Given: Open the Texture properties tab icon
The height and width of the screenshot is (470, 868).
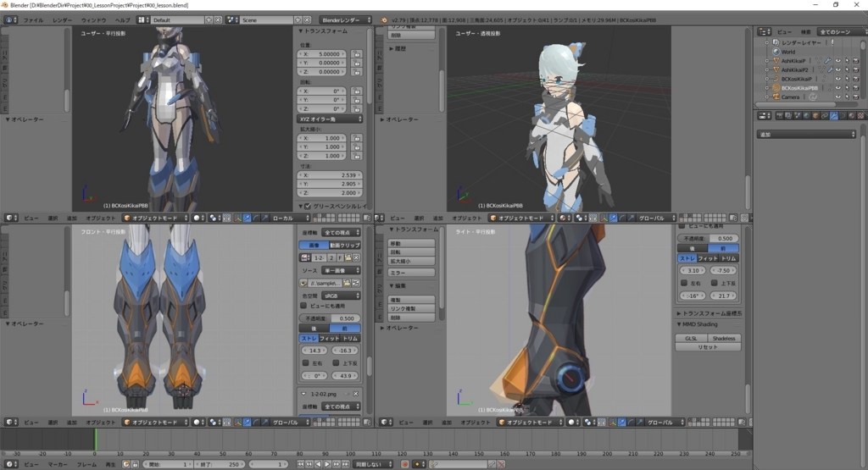Looking at the screenshot, I should click(861, 116).
